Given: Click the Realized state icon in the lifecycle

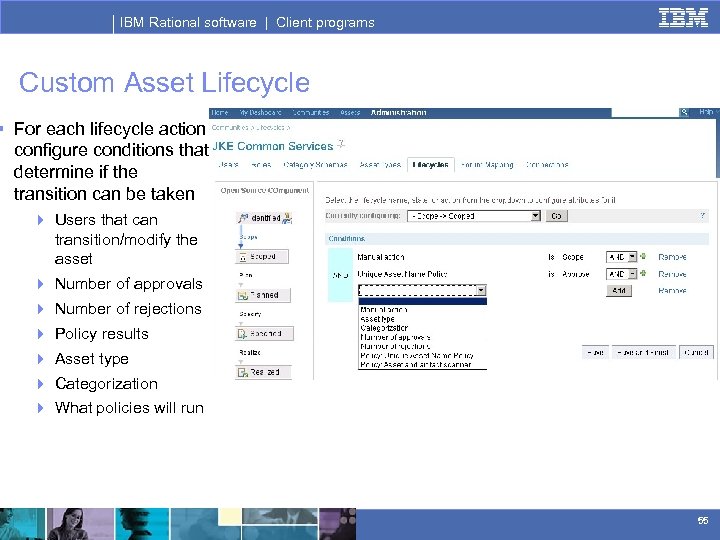Looking at the screenshot, I should (x=242, y=372).
